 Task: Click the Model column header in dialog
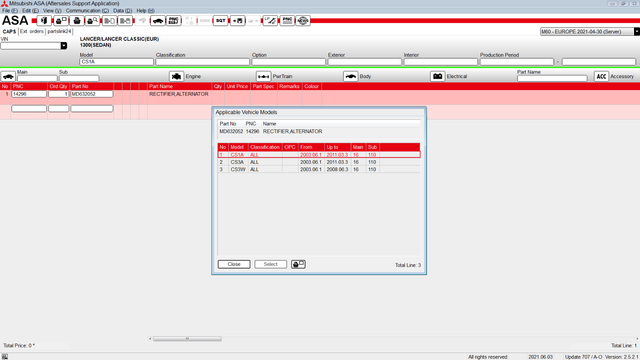tap(238, 147)
